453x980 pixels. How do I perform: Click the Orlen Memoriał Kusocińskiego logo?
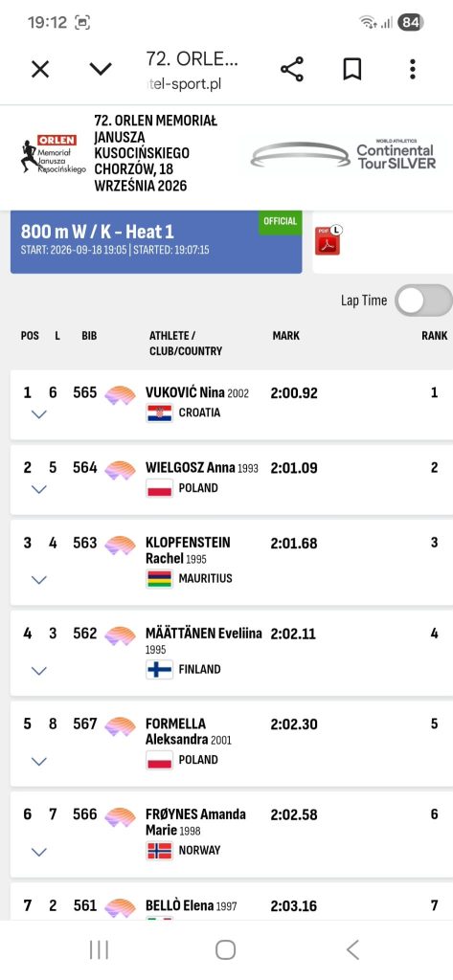[53, 154]
